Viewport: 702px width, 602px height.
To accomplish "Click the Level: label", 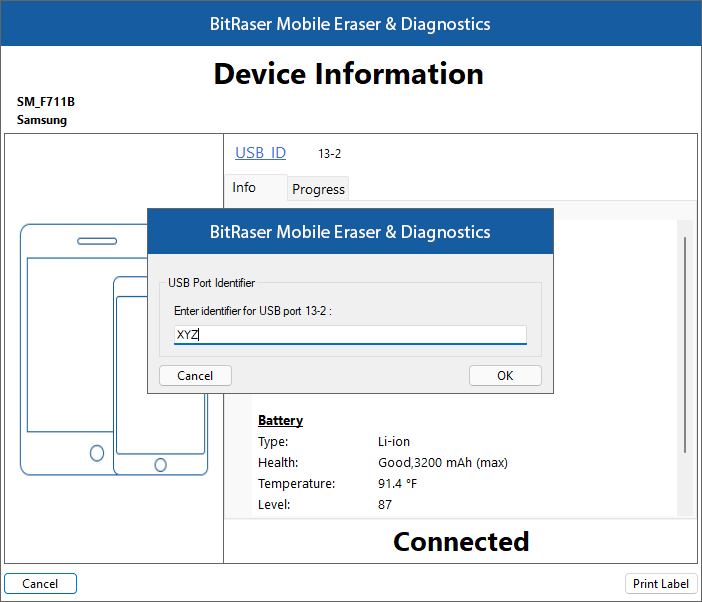I will point(274,504).
